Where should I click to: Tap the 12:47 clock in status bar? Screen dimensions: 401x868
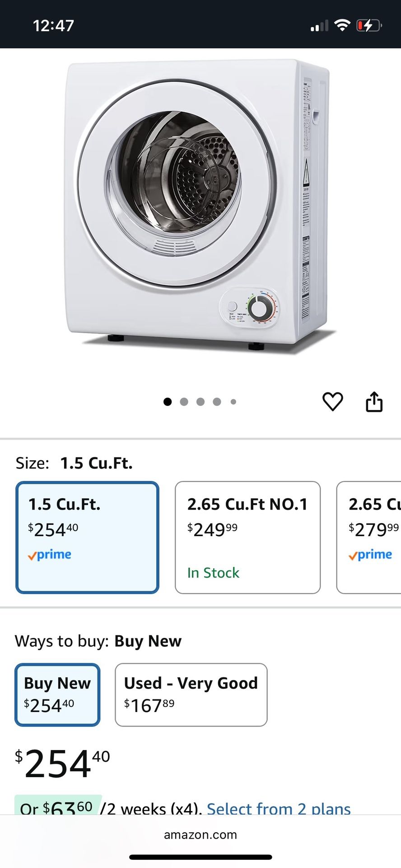[53, 25]
